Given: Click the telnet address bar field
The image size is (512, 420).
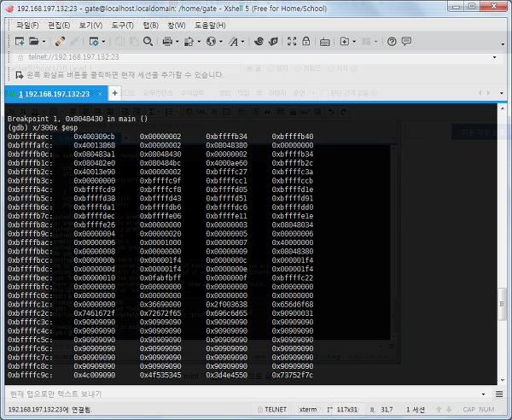Looking at the screenshot, I should click(254, 57).
